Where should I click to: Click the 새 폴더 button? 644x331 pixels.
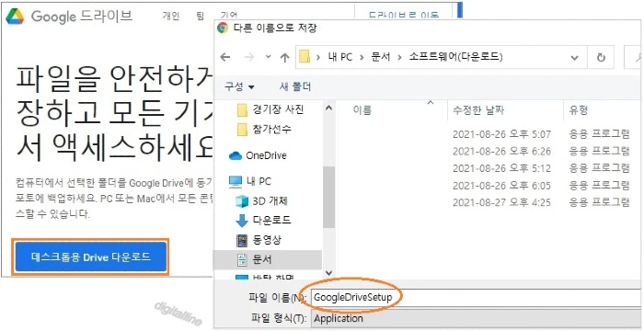295,87
